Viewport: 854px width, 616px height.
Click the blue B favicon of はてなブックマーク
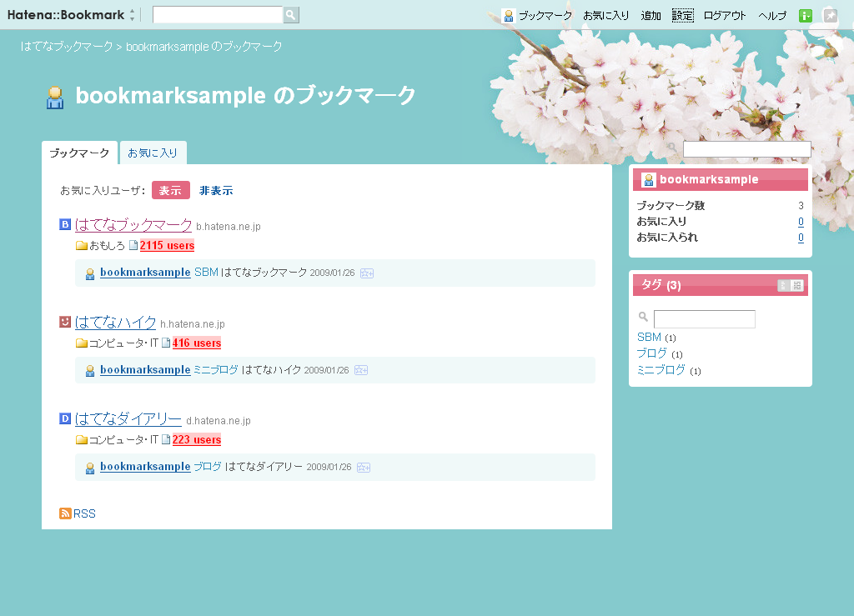65,224
